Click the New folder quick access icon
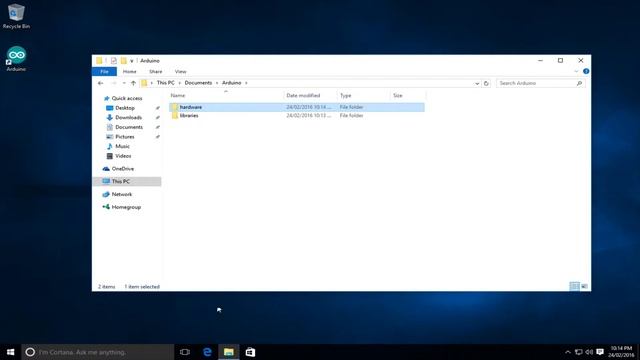The height and width of the screenshot is (360, 640). pyautogui.click(x=124, y=61)
